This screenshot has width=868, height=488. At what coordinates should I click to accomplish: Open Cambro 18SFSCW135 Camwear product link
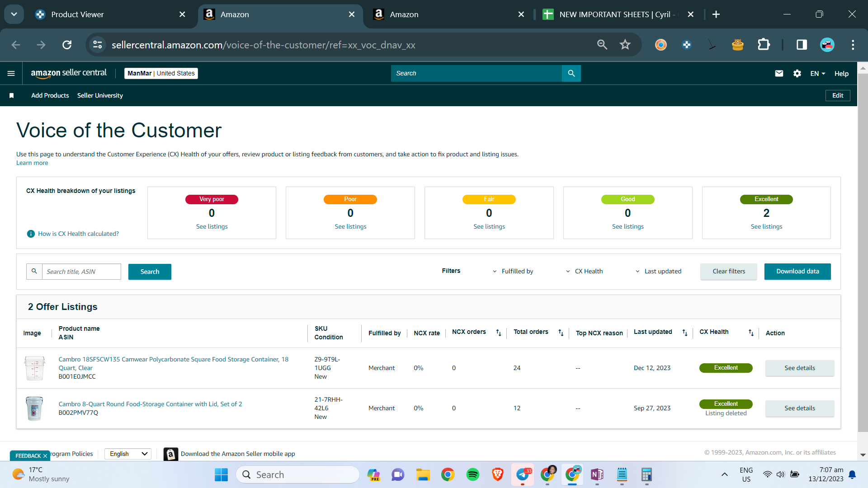pyautogui.click(x=173, y=363)
